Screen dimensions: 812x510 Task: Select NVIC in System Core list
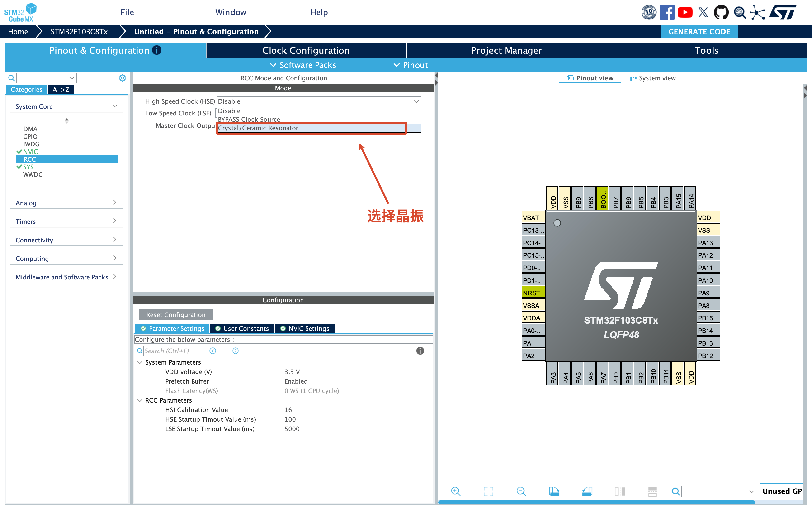pyautogui.click(x=30, y=152)
